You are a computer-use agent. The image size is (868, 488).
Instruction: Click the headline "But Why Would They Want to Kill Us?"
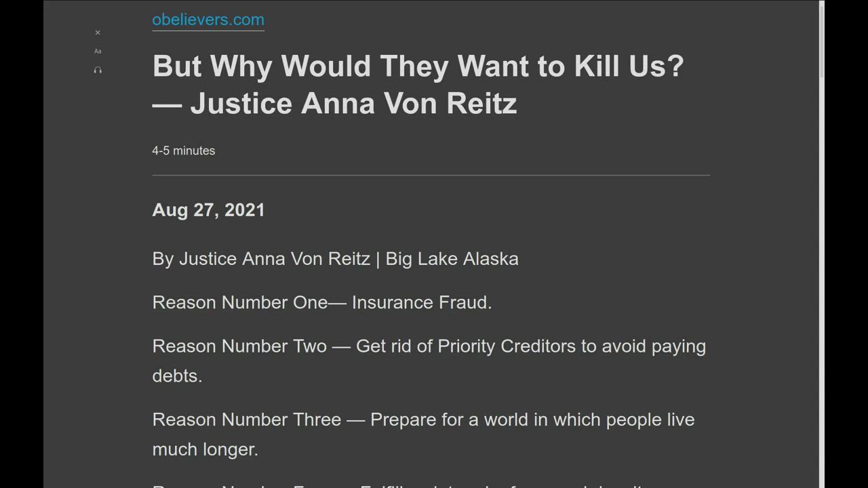418,66
